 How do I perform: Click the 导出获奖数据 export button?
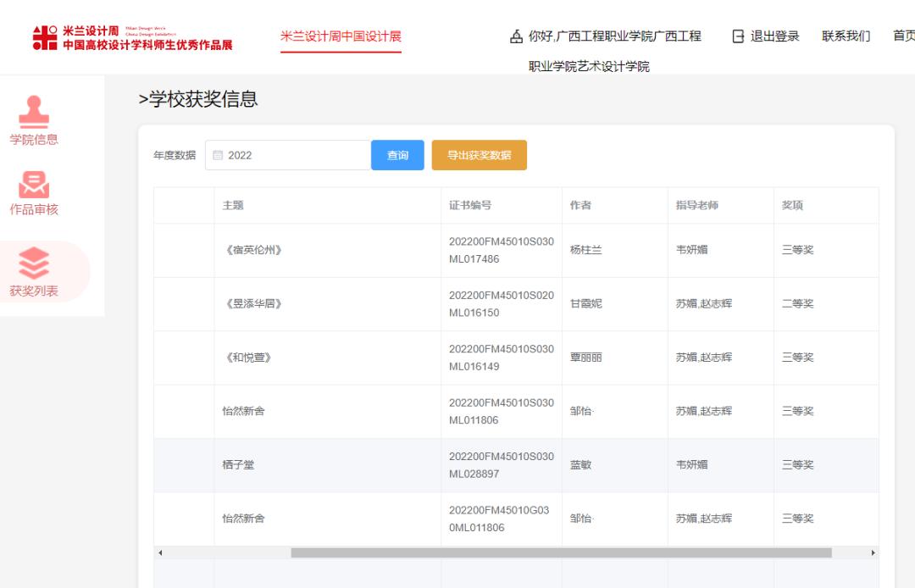point(479,156)
